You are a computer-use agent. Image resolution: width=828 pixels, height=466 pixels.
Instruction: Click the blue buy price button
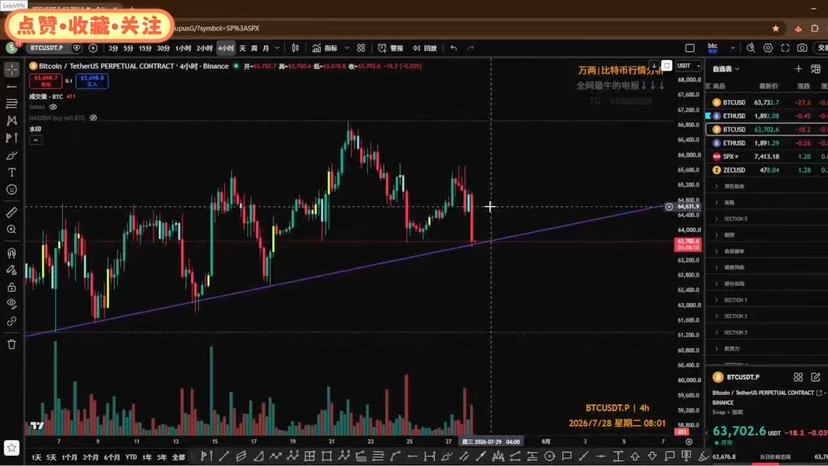tap(92, 81)
